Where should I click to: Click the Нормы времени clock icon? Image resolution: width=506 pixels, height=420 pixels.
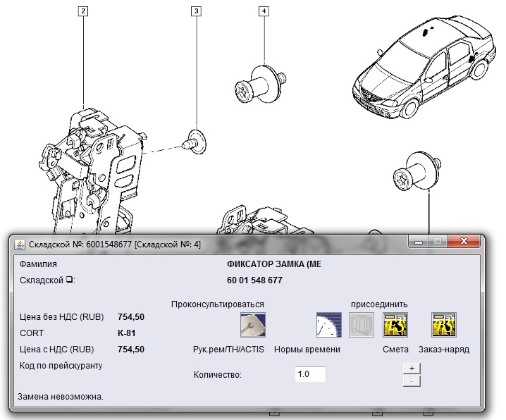point(328,325)
